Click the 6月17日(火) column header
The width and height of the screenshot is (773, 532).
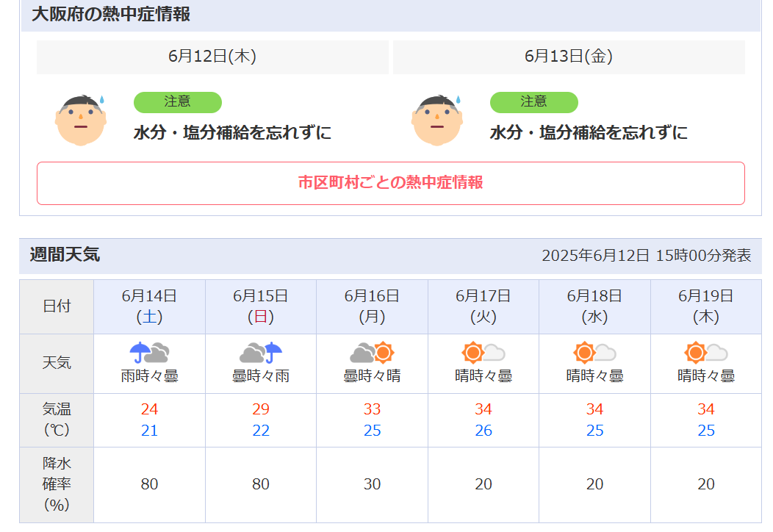tap(483, 306)
